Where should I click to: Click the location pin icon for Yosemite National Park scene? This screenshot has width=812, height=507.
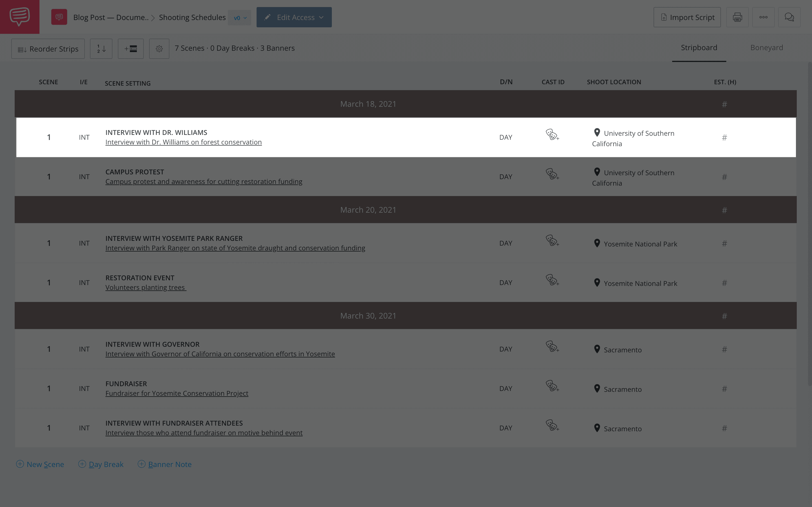[597, 244]
